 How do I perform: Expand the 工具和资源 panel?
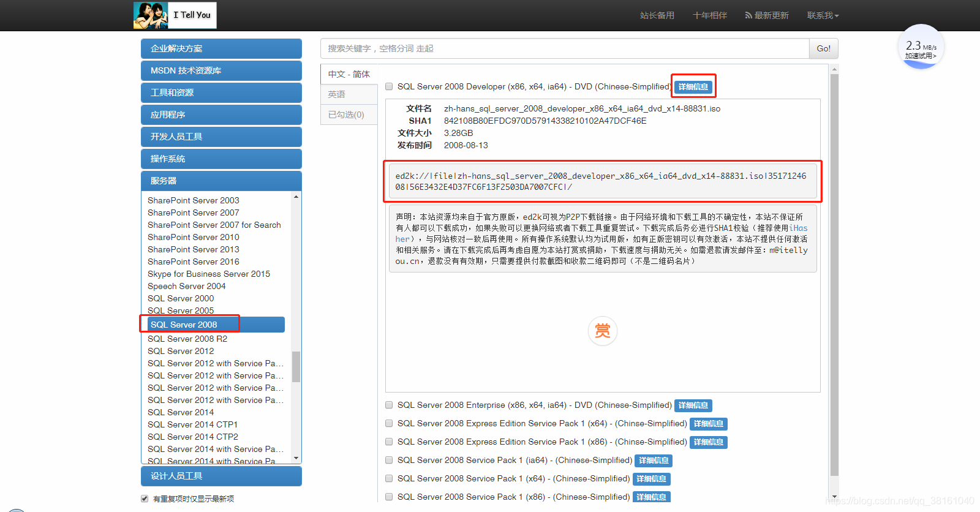221,92
